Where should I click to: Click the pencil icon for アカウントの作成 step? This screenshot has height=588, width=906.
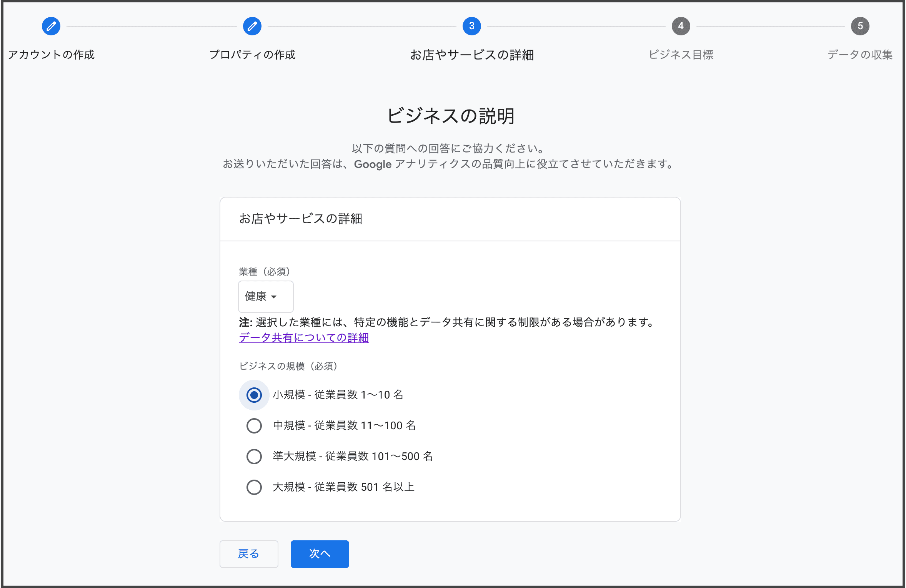(51, 26)
